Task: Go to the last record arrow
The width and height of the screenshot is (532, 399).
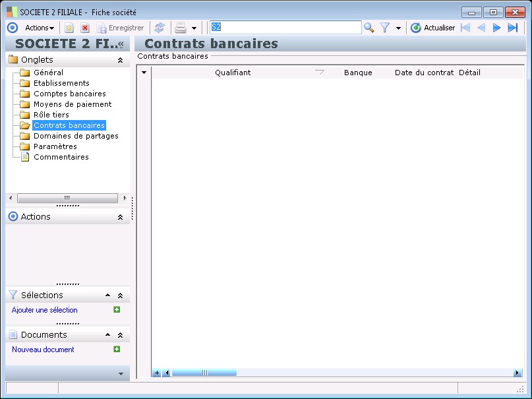Action: [513, 28]
